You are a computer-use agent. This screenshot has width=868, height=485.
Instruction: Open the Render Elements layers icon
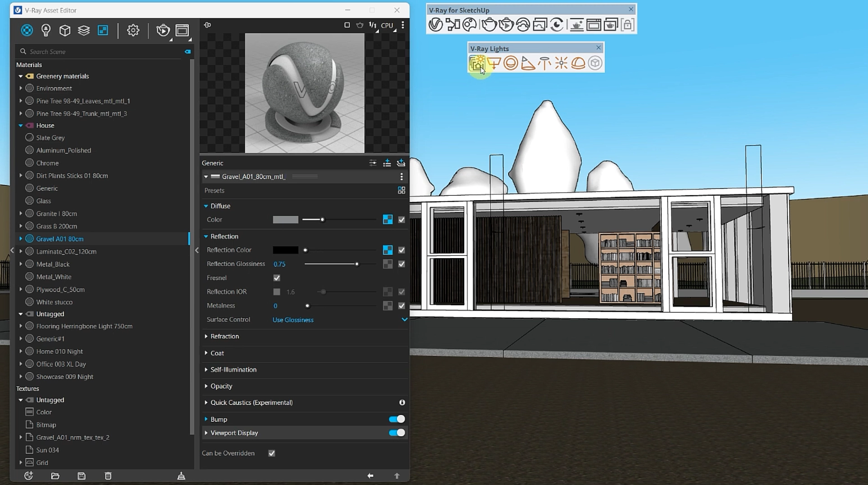[84, 30]
